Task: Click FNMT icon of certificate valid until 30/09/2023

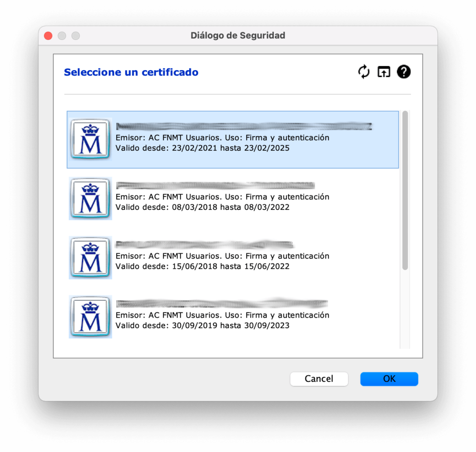Action: [x=90, y=317]
